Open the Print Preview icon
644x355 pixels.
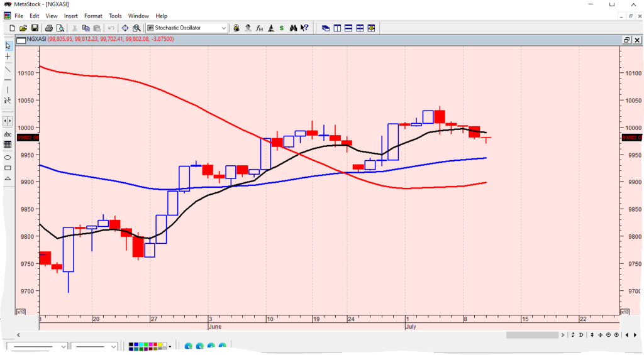(60, 28)
